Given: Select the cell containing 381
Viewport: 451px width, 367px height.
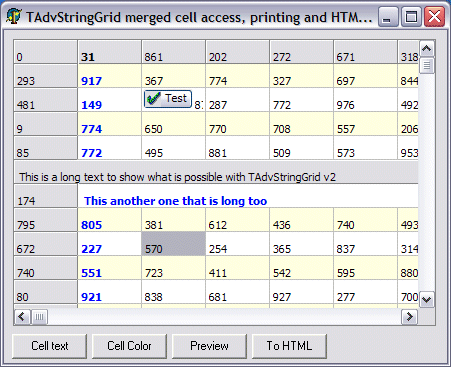Looking at the screenshot, I should [x=174, y=220].
